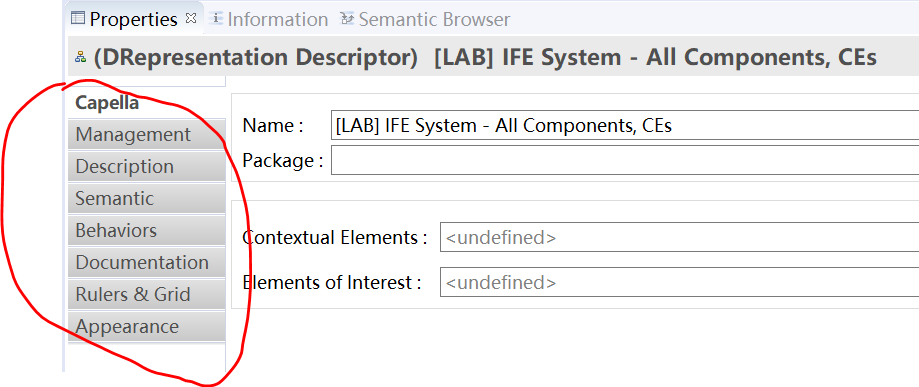Open the Description properties section
Screen dimensions: 919x387
click(147, 166)
